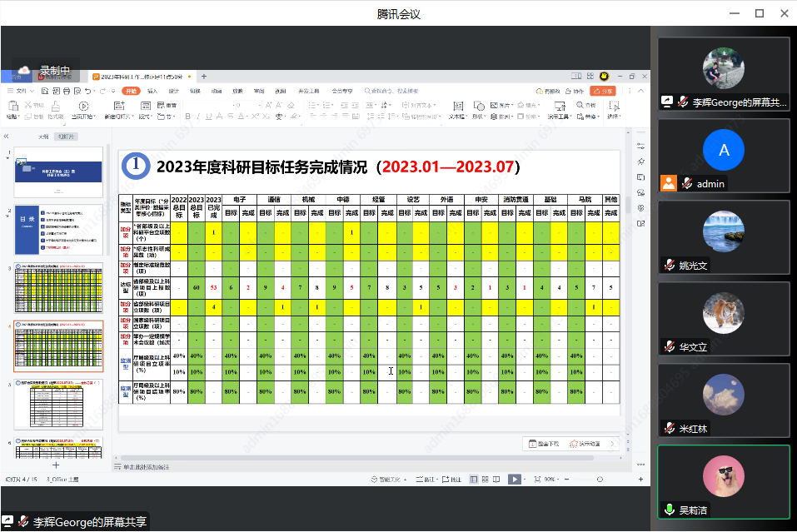
Task: Toggle underline text formatting
Action: click(x=209, y=117)
